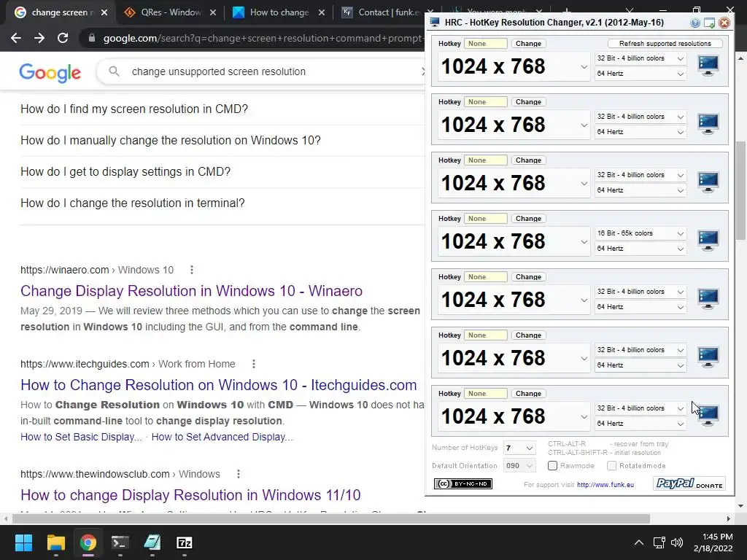Screen dimensions: 747x560
Task: Close the QRes - Window tab
Action: click(x=213, y=12)
